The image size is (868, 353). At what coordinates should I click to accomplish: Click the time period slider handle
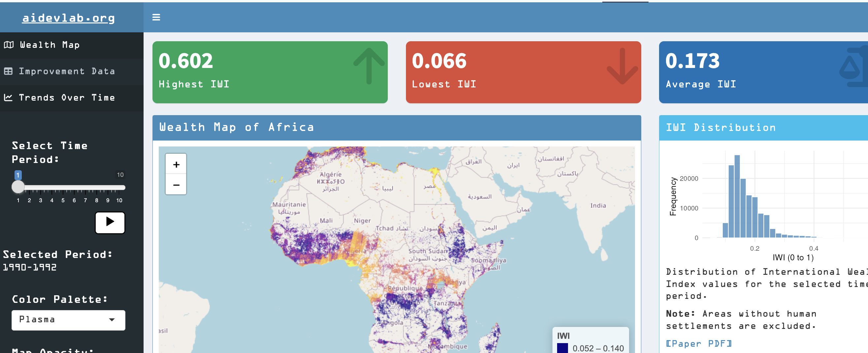(x=18, y=187)
